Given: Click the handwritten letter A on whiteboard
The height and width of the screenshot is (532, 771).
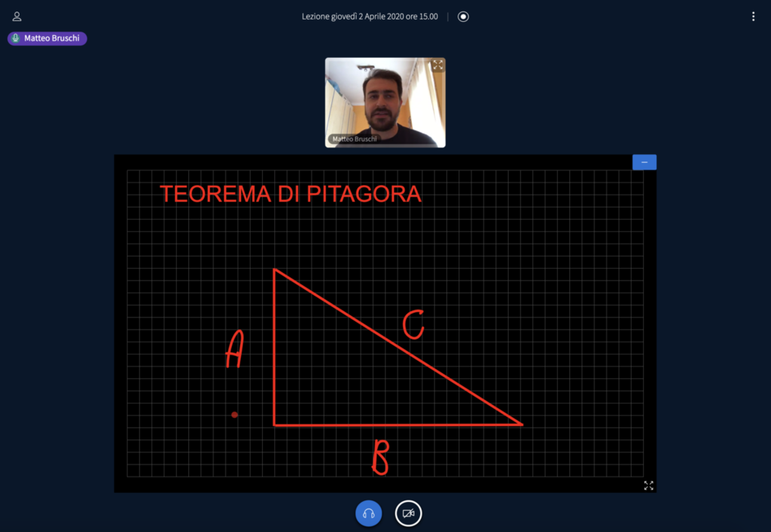Looking at the screenshot, I should point(235,351).
